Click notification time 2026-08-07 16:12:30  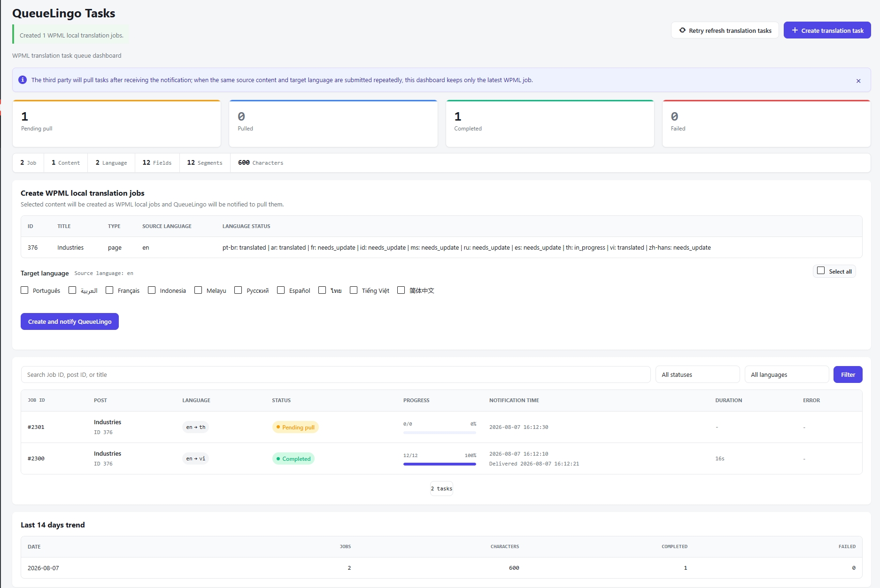coord(518,427)
